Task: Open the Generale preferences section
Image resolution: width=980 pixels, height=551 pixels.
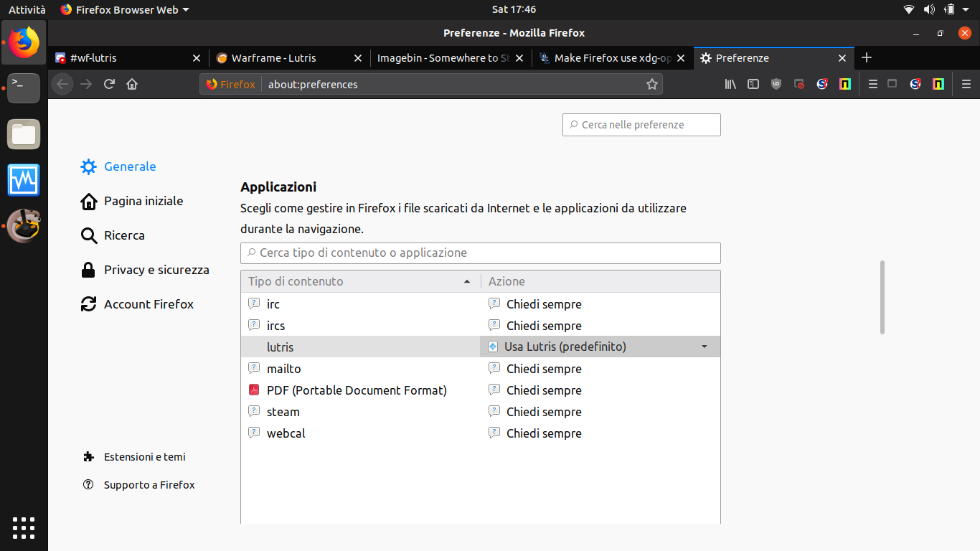Action: 118,166
